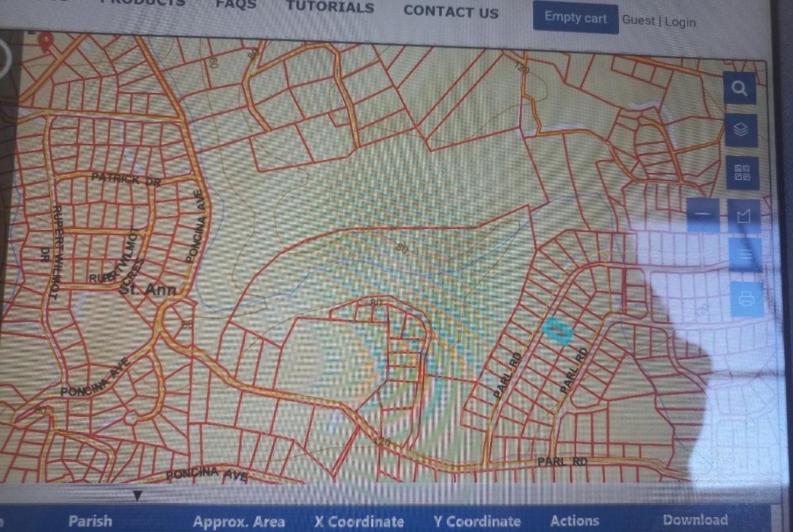Click the PONCINA AVE label at map bottom edge
Image resolution: width=793 pixels, height=532 pixels.
point(206,474)
